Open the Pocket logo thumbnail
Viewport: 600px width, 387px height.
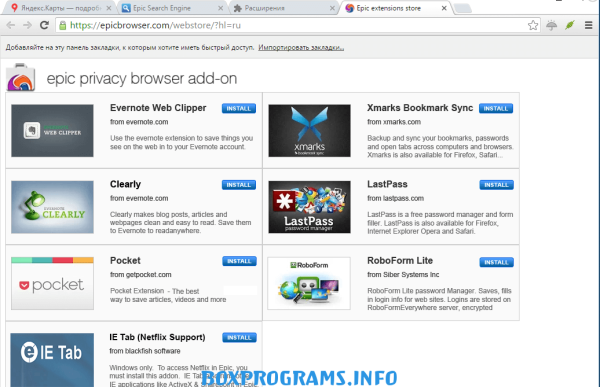coord(52,283)
